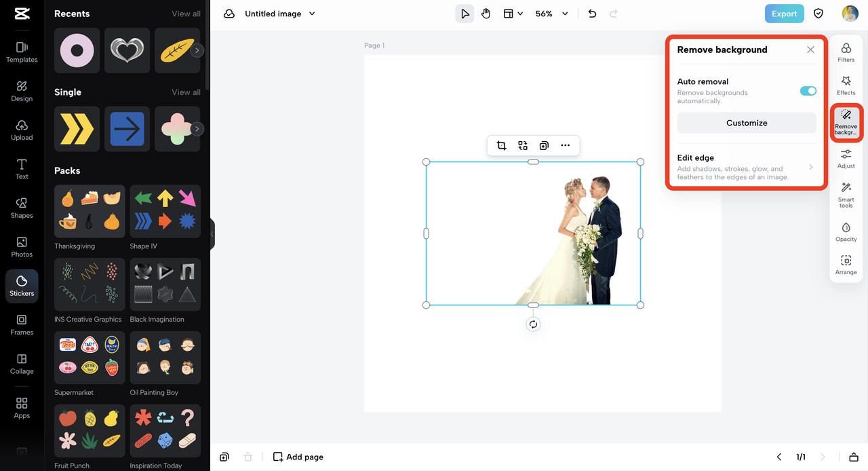The height and width of the screenshot is (471, 868).
Task: Select the pointer select tool
Action: (x=465, y=14)
